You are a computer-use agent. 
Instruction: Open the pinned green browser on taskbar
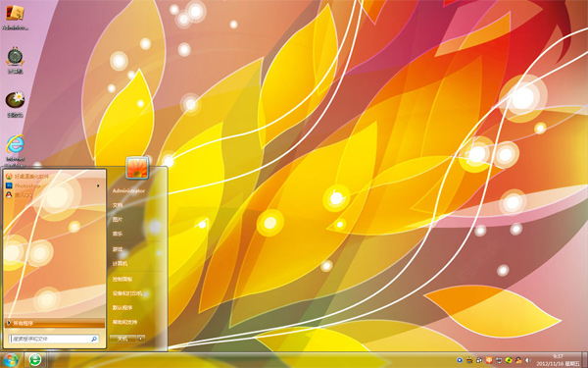pos(35,360)
